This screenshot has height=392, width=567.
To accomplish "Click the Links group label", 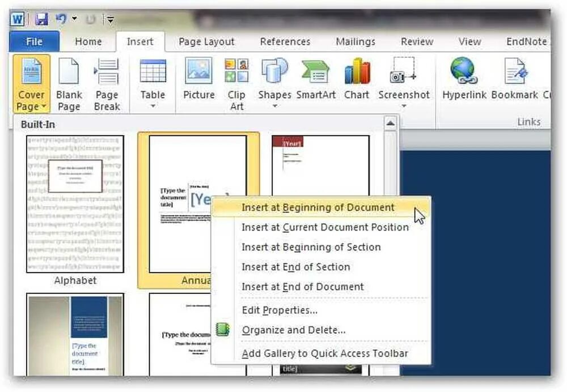I will [528, 122].
